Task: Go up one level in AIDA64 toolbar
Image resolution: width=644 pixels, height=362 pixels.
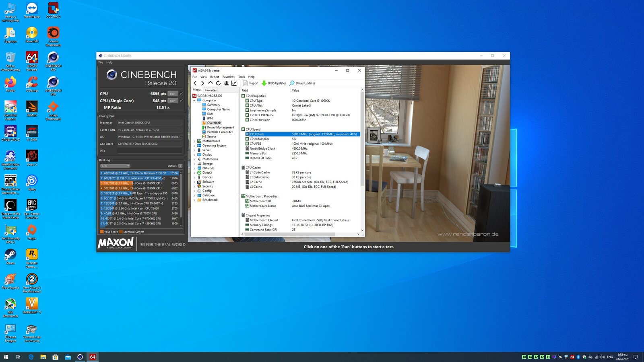Action: pyautogui.click(x=210, y=83)
